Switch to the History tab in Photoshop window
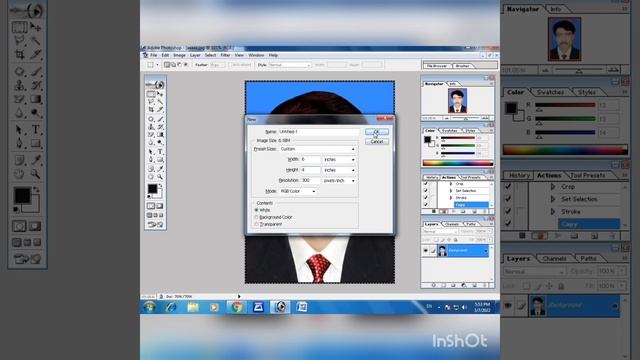 pos(431,178)
